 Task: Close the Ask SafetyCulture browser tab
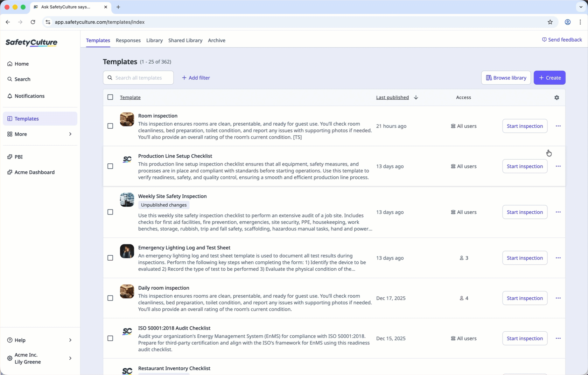point(106,7)
